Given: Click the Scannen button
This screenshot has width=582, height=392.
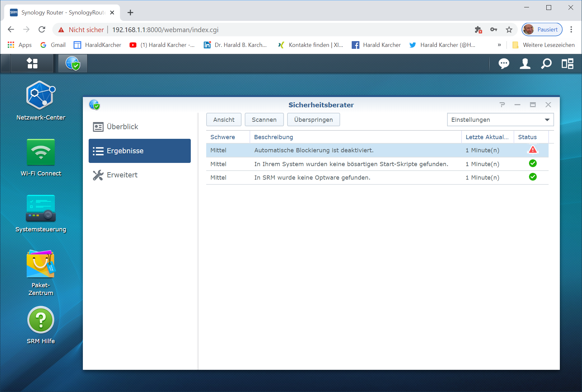Looking at the screenshot, I should (x=264, y=120).
